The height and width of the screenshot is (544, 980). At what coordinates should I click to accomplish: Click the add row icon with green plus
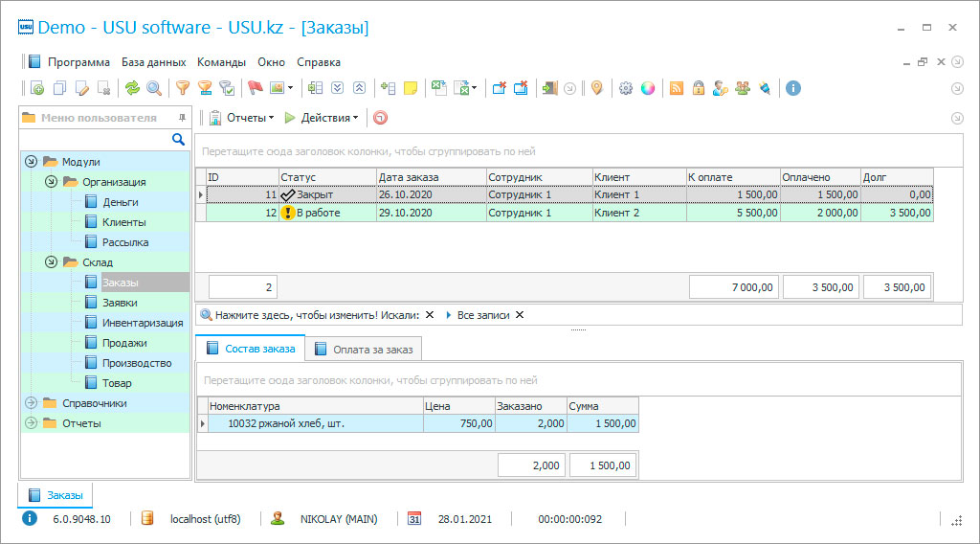389,88
